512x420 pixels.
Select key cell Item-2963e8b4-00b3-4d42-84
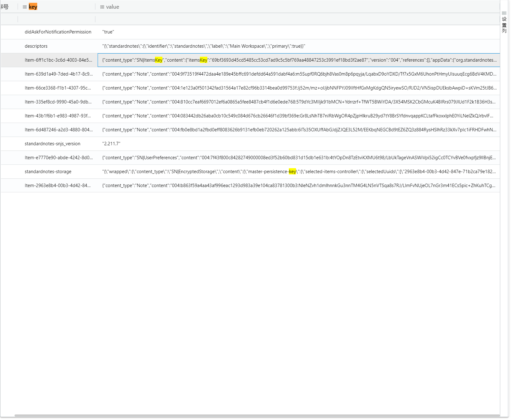pos(58,186)
